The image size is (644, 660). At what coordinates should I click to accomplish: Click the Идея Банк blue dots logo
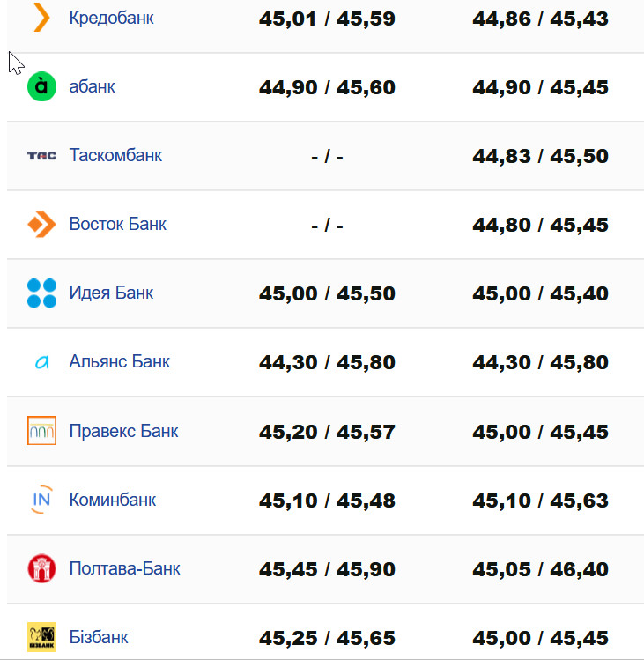tap(41, 293)
